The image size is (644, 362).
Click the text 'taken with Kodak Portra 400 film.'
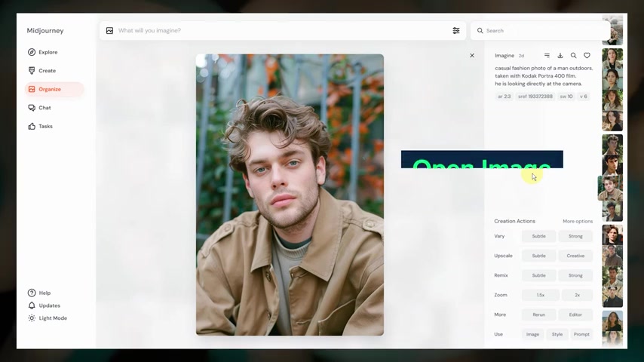[535, 76]
